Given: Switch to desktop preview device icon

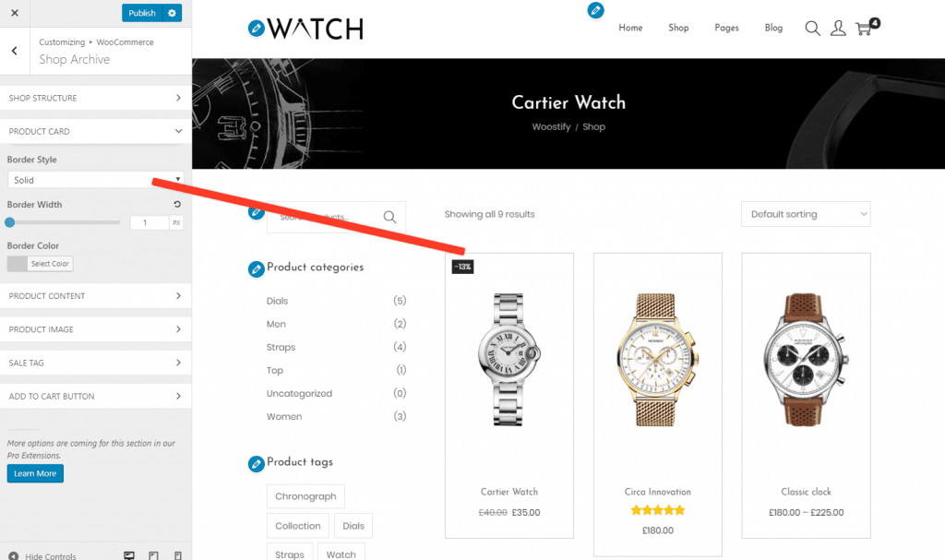Looking at the screenshot, I should pos(129,555).
